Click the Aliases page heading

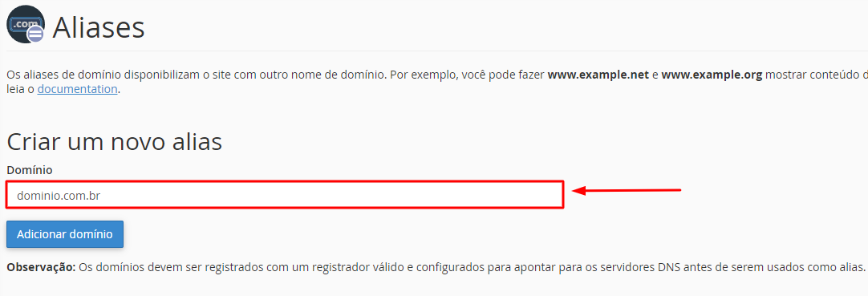click(99, 27)
